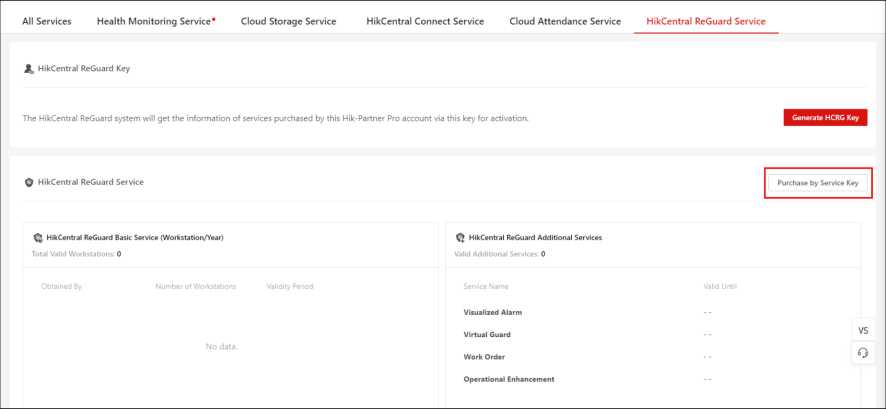Screen dimensions: 886x409
Task: Click Purchase by Service Key button
Action: click(x=818, y=183)
